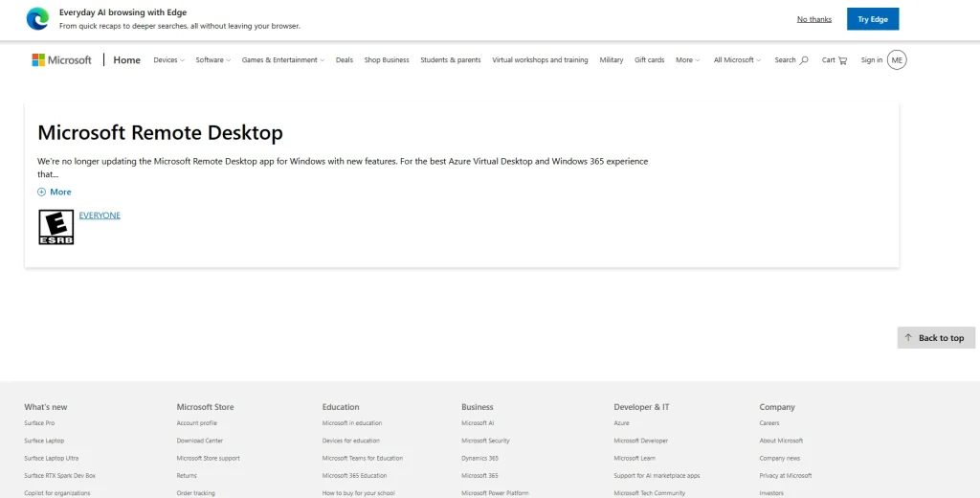Screen dimensions: 980x498
Task: Open Surface Laptop Ultra footer link
Action: 52,458
